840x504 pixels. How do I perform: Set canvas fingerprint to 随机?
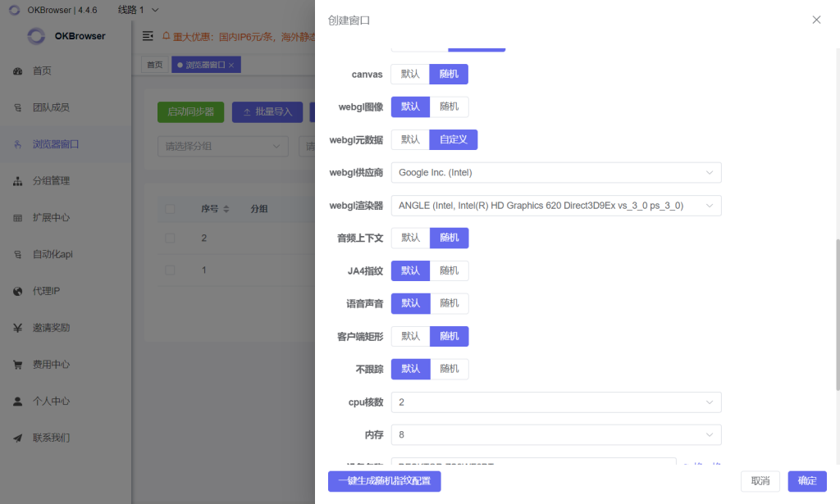click(x=449, y=74)
